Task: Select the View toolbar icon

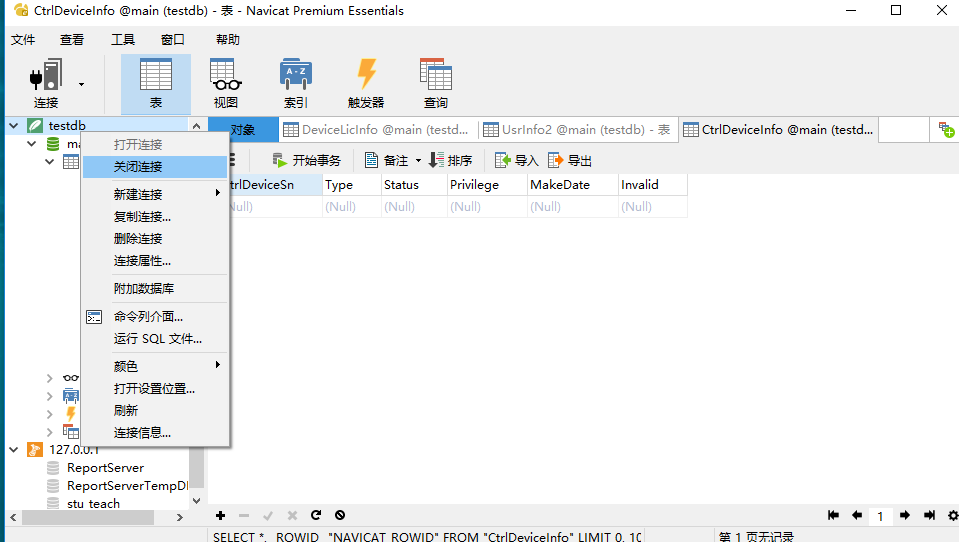Action: tap(226, 84)
